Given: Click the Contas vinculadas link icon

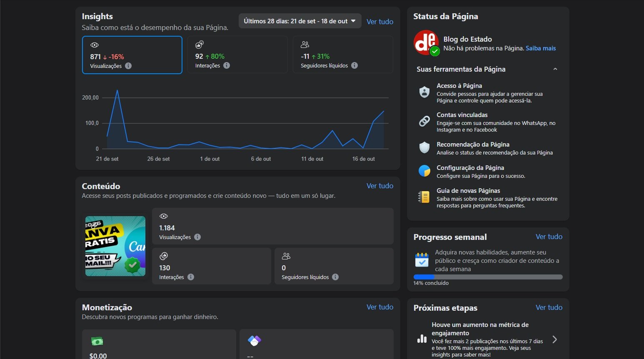Looking at the screenshot, I should [x=424, y=121].
